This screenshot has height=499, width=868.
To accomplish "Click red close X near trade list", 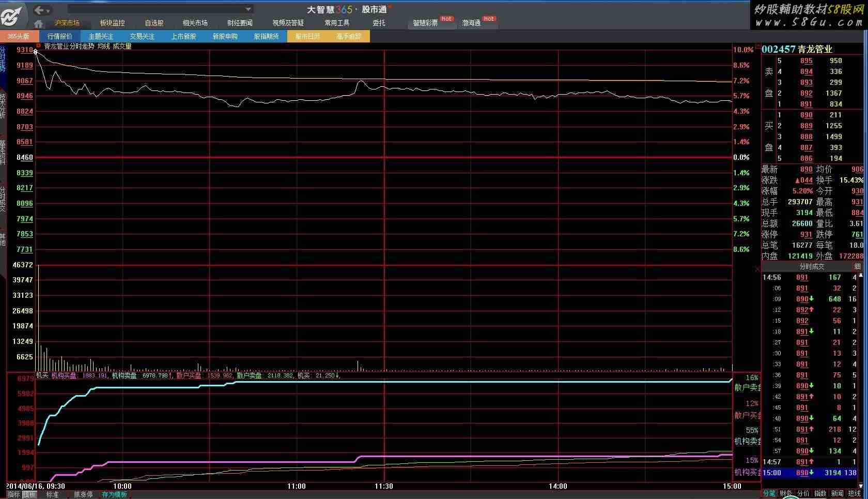I will point(757,269).
